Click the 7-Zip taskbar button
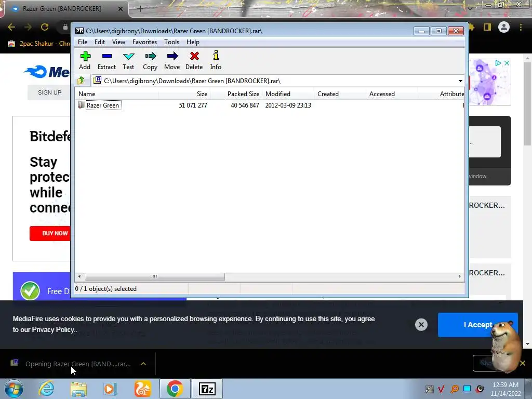Viewport: 532px width, 399px height. [x=207, y=389]
